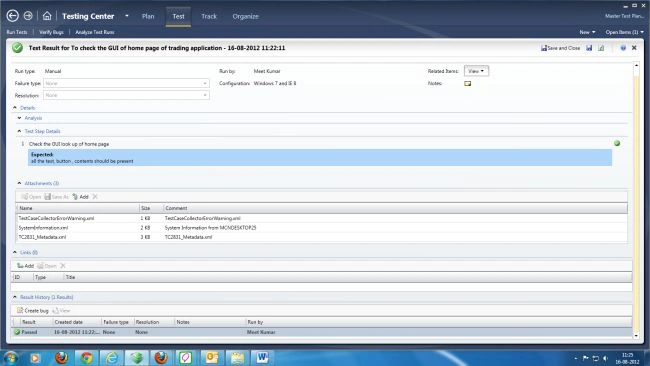This screenshot has width=650, height=366.
Task: Open the Testing Center dropdown arrow
Action: pyautogui.click(x=126, y=16)
